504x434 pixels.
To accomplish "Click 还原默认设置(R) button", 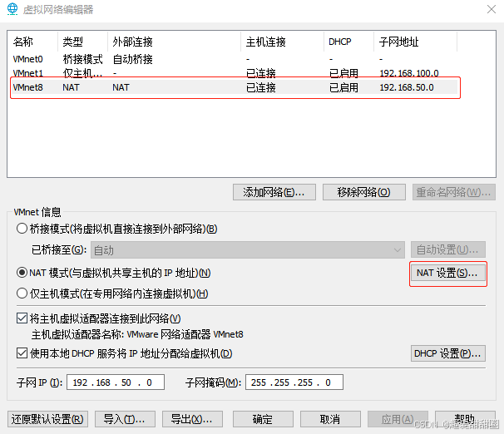I will pos(47,419).
